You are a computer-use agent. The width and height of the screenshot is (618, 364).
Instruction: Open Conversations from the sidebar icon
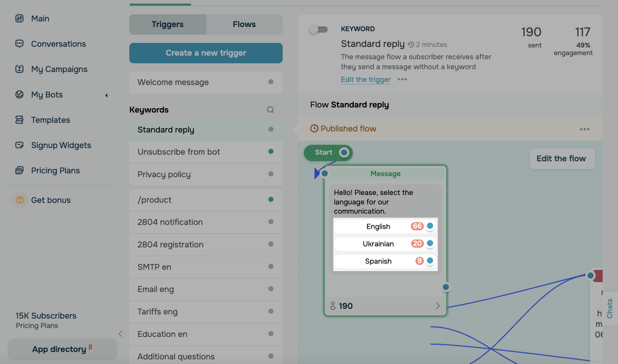19,44
